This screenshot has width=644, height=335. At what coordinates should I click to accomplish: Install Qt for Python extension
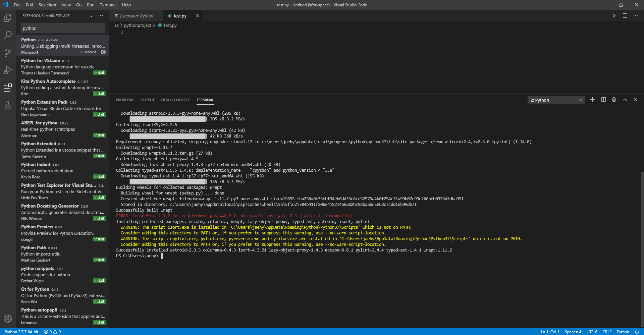click(x=99, y=301)
